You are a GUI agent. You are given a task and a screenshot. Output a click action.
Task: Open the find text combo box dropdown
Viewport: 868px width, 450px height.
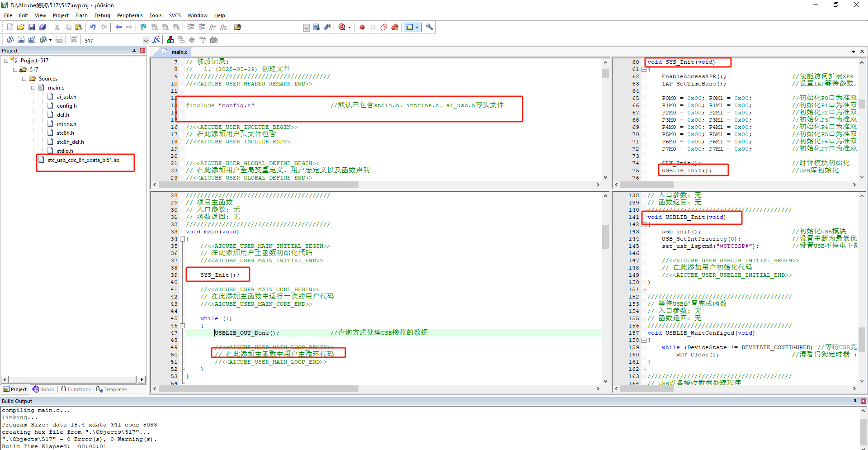click(306, 28)
